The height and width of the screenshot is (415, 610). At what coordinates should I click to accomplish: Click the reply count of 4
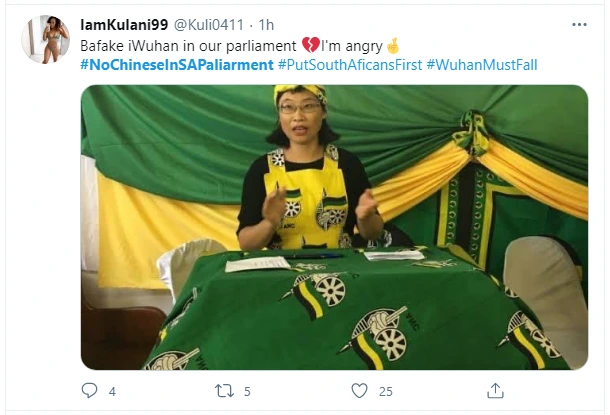coord(113,390)
